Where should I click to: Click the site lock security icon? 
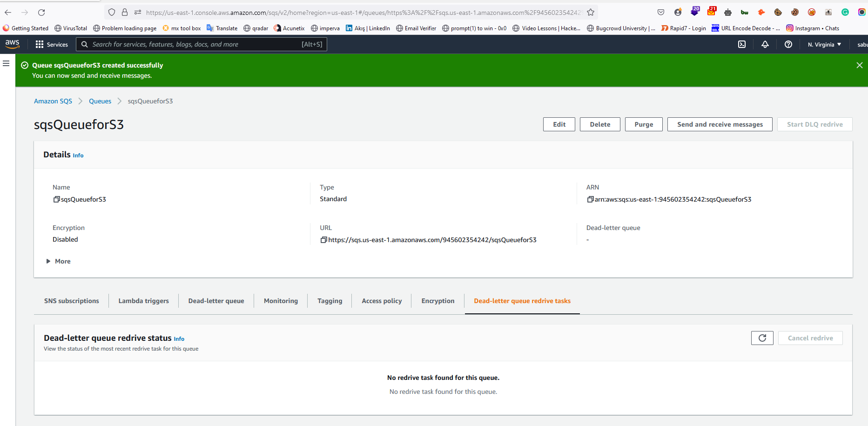click(125, 13)
